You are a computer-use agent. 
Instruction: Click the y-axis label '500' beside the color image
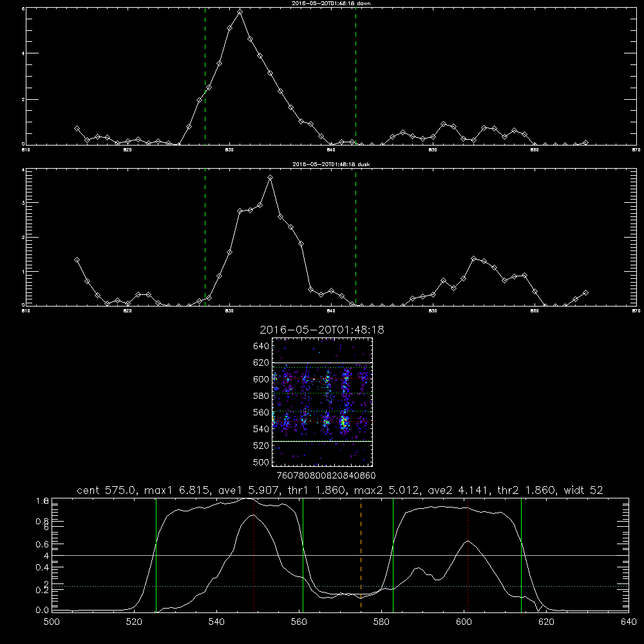[x=261, y=462]
